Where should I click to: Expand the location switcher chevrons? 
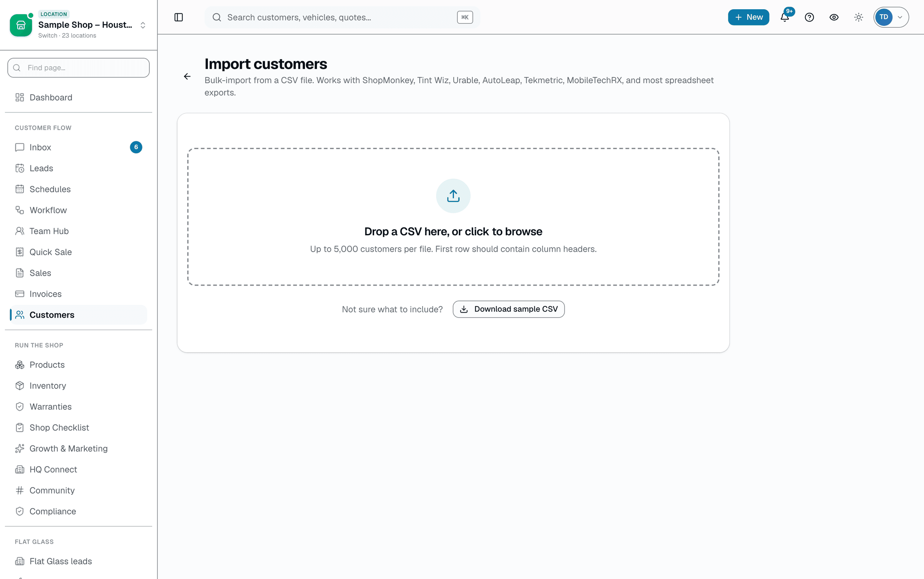click(143, 25)
